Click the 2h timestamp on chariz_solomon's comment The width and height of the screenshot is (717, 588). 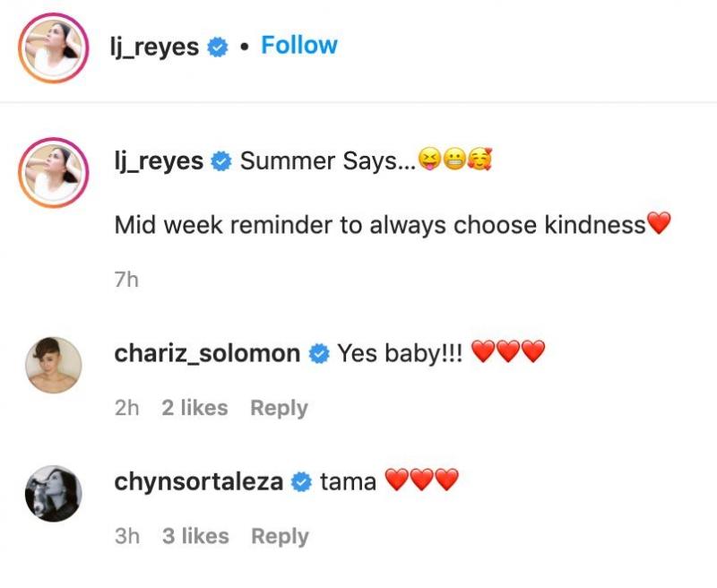click(x=127, y=408)
